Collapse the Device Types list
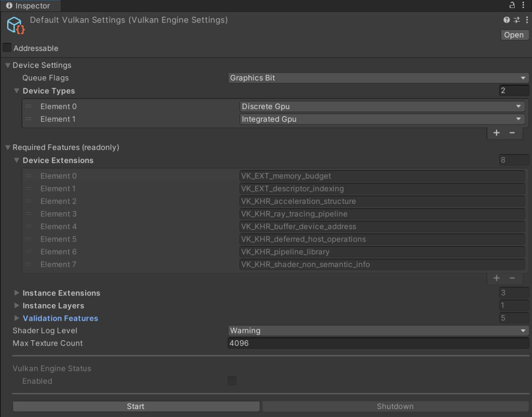The height and width of the screenshot is (417, 532). point(17,91)
